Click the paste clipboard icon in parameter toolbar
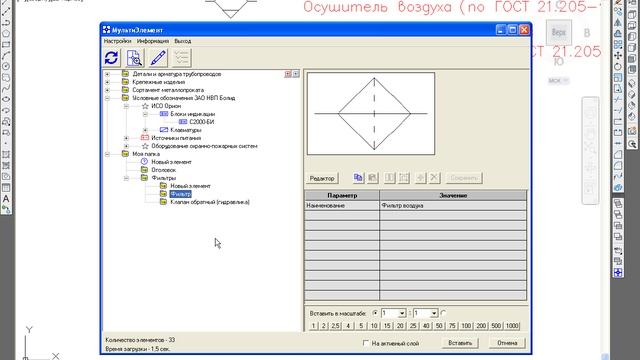The height and width of the screenshot is (360, 640). click(373, 178)
